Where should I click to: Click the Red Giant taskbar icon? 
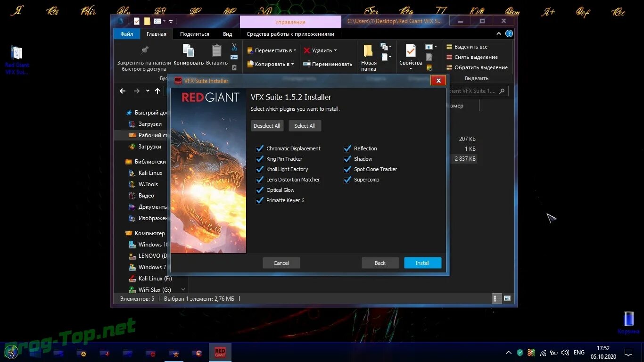(220, 353)
